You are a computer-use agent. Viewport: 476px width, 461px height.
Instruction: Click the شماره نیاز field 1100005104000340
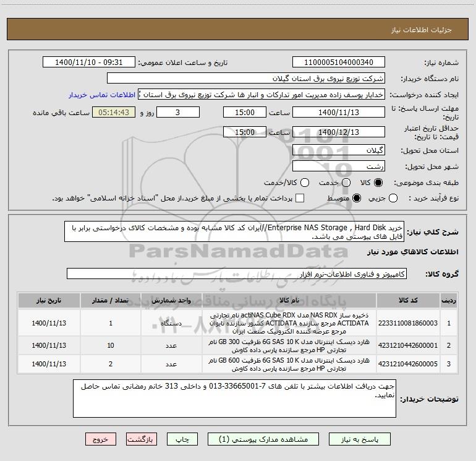point(339,62)
